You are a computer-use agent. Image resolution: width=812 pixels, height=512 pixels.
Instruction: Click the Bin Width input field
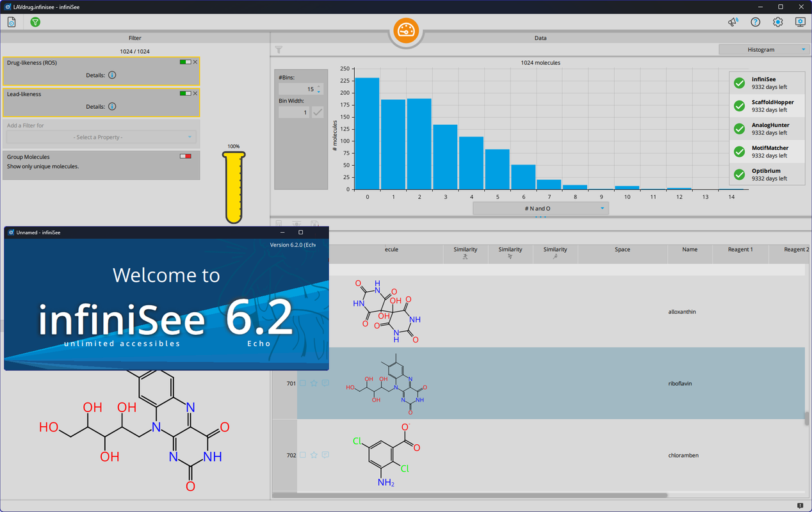coord(294,112)
